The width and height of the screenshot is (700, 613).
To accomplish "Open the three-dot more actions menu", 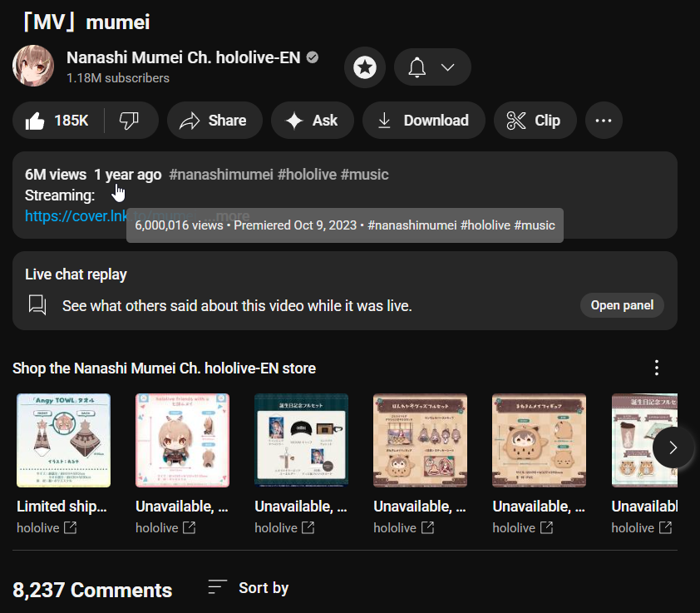I will coord(604,120).
